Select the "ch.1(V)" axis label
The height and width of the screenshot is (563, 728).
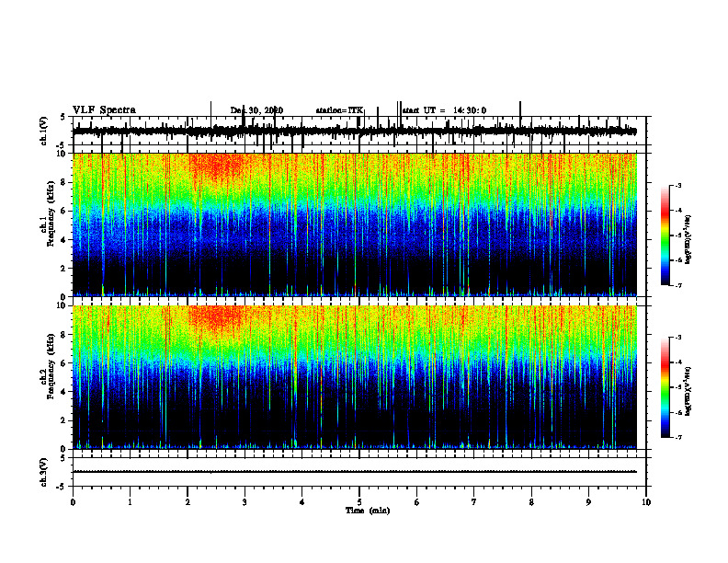(x=44, y=131)
